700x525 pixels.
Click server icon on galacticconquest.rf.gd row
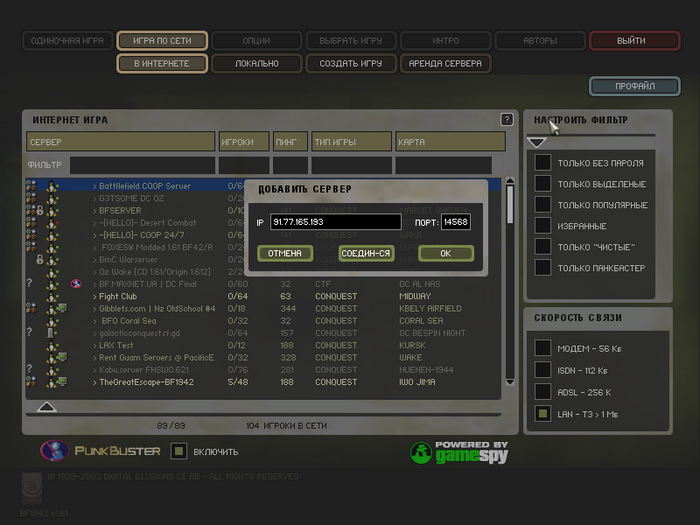click(51, 333)
